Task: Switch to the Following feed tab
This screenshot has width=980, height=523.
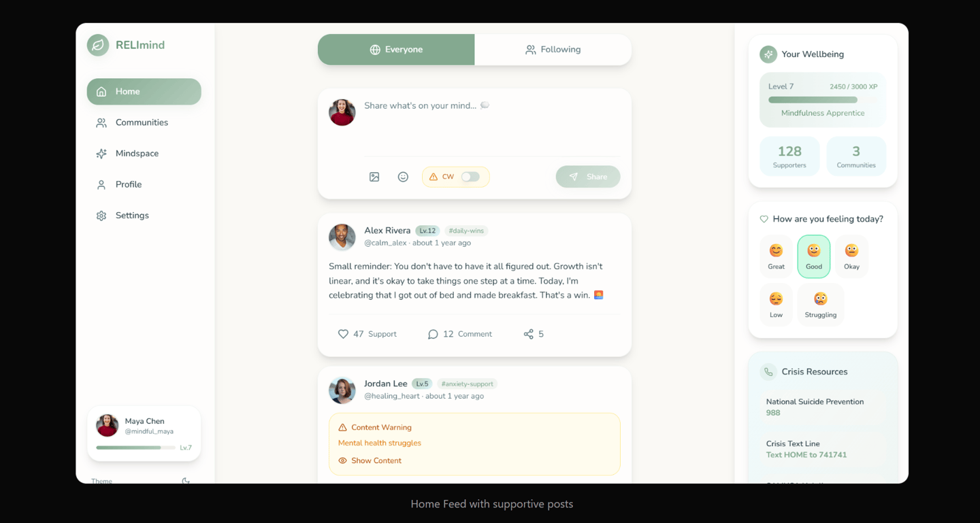Action: coord(553,50)
